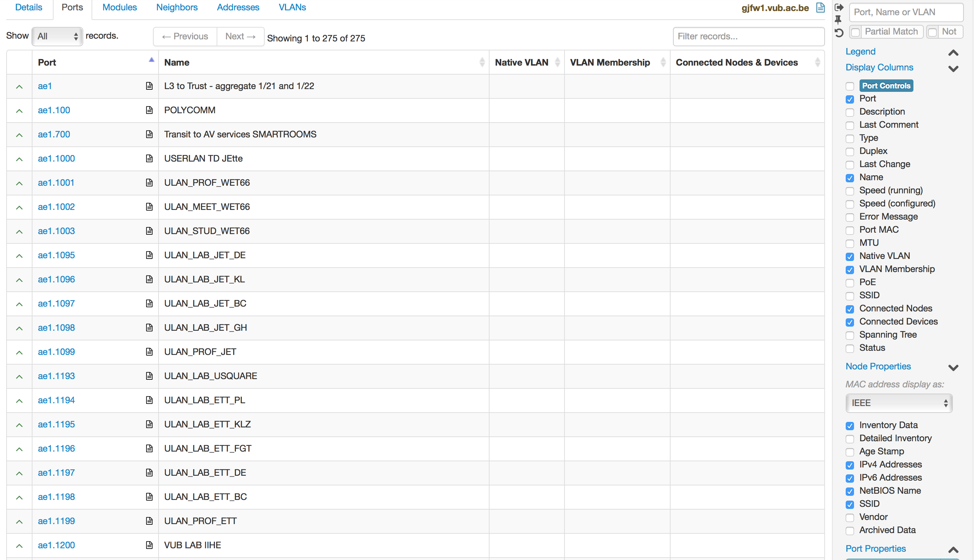
Task: Enable the Description display column
Action: (x=851, y=112)
